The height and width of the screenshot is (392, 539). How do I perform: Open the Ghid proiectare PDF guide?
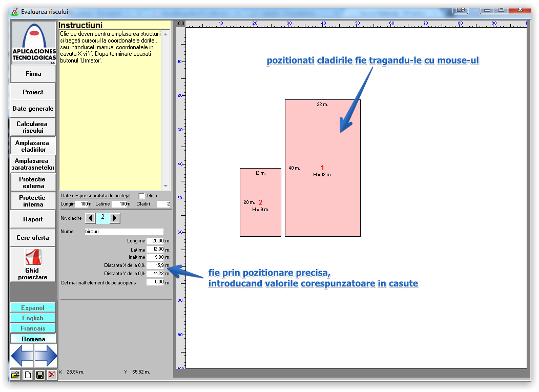[x=33, y=264]
